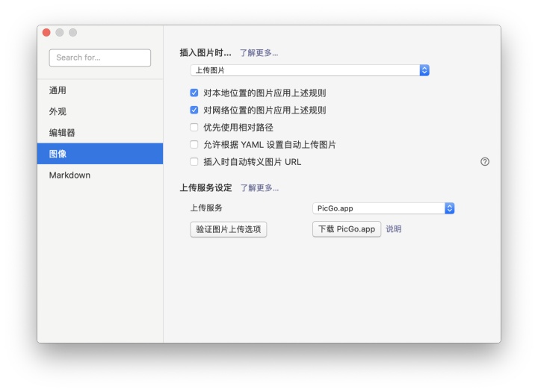Select the 外观 preferences tab
Image resolution: width=538 pixels, height=392 pixels.
(x=100, y=111)
